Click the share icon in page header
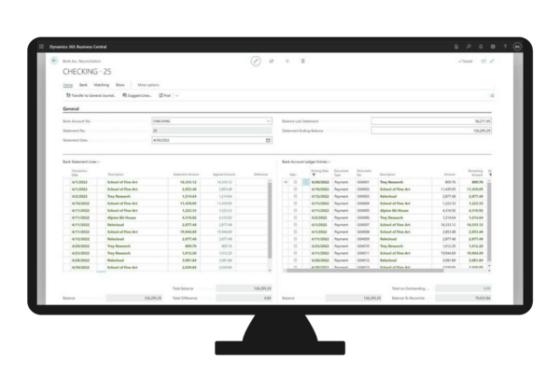The image size is (560, 392). tap(272, 61)
